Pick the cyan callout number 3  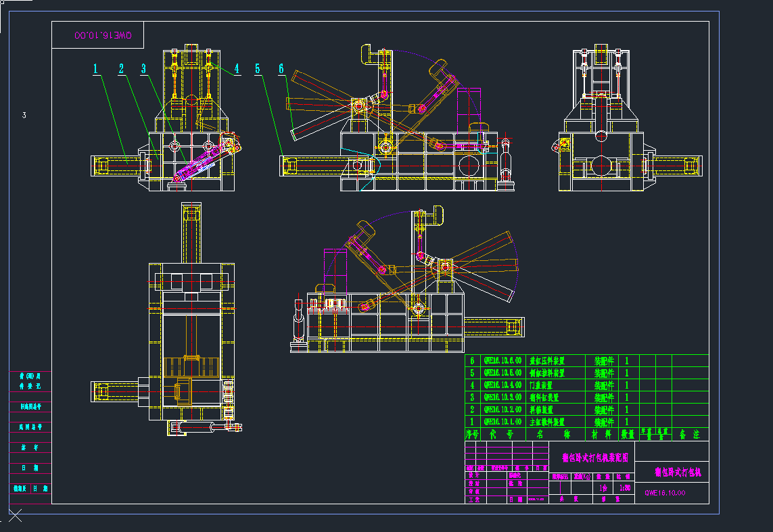pos(143,68)
